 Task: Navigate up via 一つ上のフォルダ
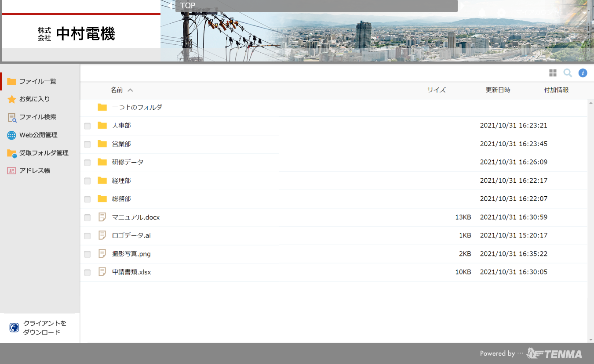137,107
